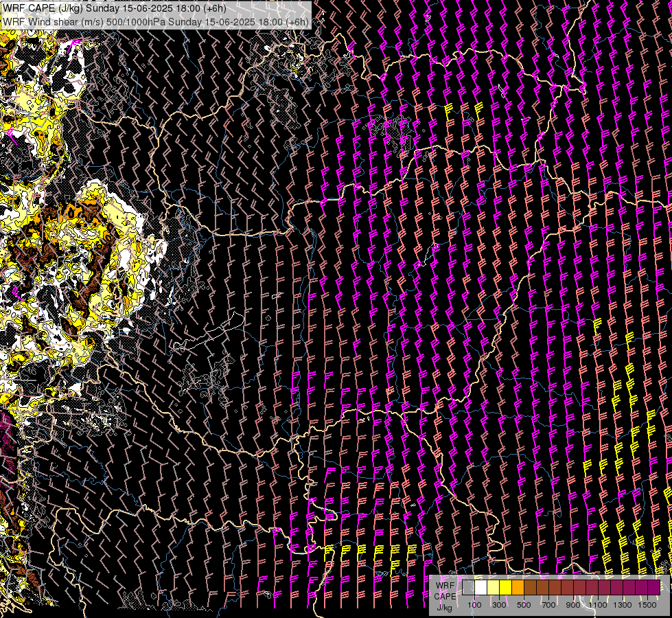The image size is (672, 618).
Task: Select the gray legend swatch below 100
Action: point(468,587)
